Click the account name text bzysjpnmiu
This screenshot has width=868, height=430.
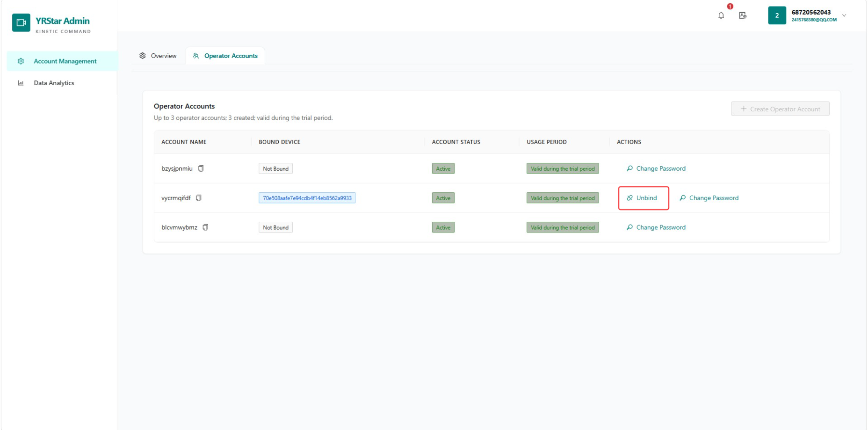coord(177,168)
